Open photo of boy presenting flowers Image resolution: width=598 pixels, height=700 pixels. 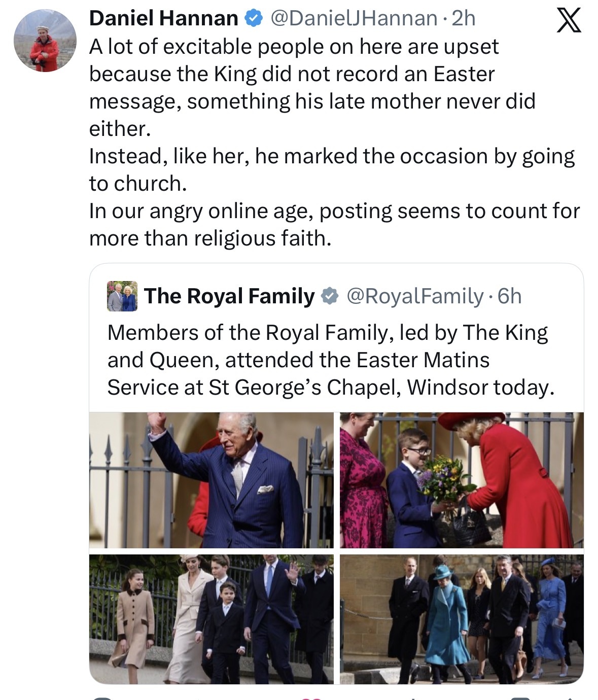coord(462,480)
